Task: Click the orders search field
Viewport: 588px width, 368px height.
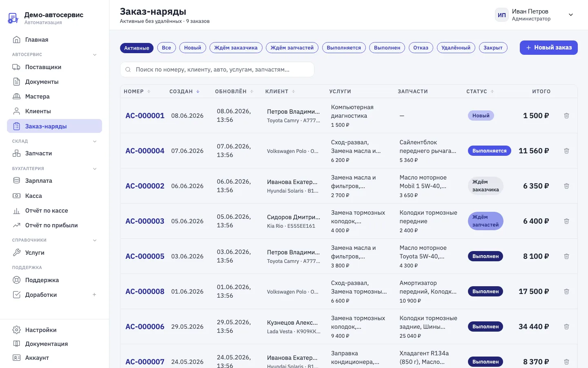Action: point(217,70)
